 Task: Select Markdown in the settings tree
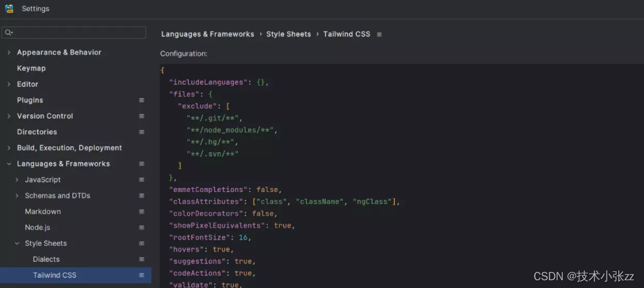coord(43,212)
